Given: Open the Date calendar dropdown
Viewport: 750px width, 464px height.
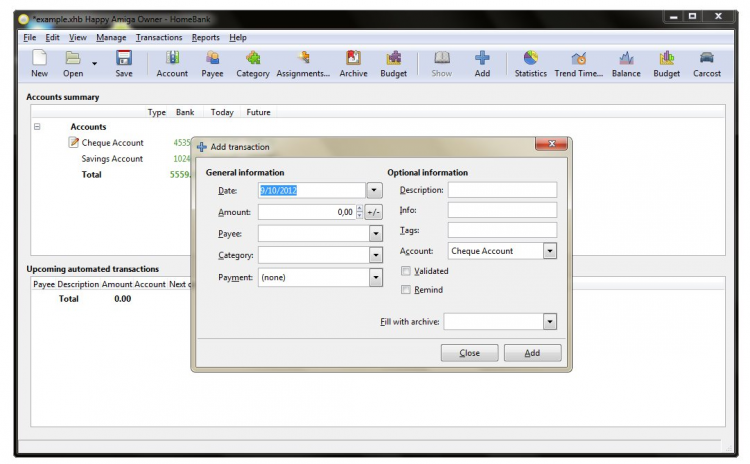Looking at the screenshot, I should tap(374, 190).
